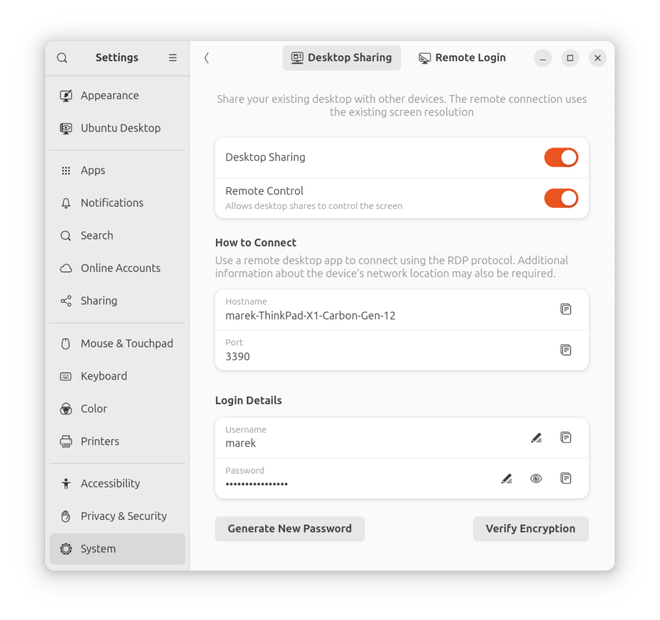Click the Printers icon in sidebar
Screen dimensions: 660x620
tap(66, 442)
